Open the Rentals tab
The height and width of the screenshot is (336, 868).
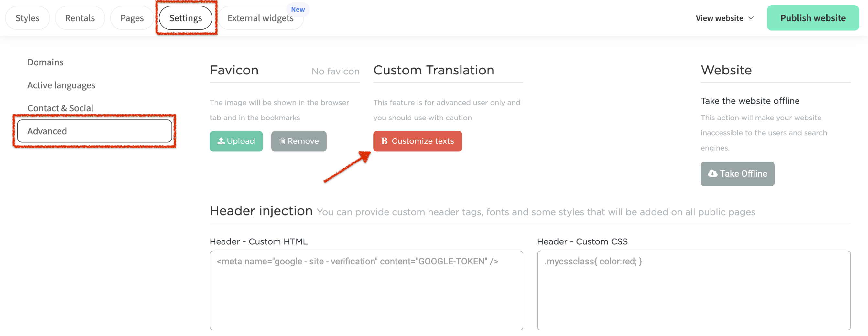[80, 18]
